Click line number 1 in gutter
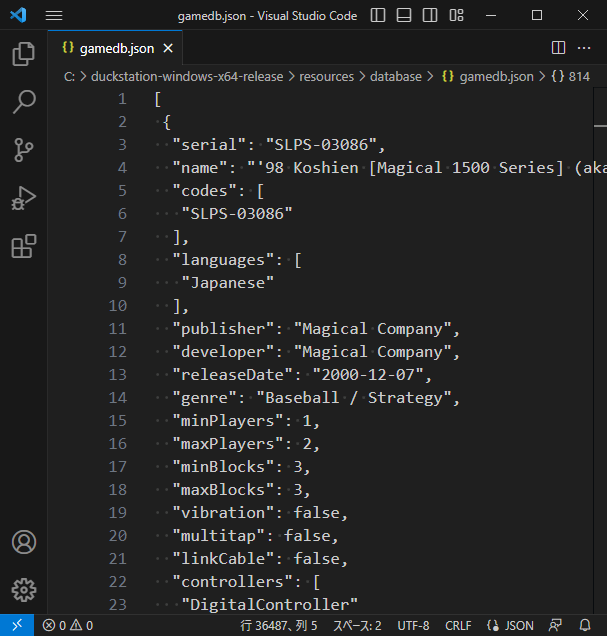The image size is (607, 636). click(122, 99)
